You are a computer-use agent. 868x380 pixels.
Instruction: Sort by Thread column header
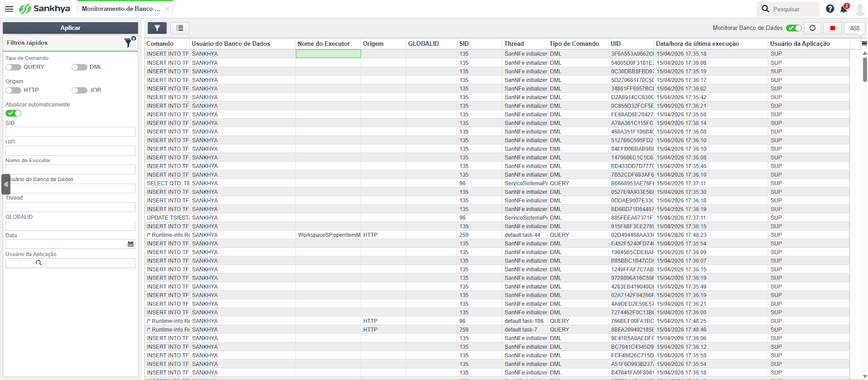click(x=525, y=44)
